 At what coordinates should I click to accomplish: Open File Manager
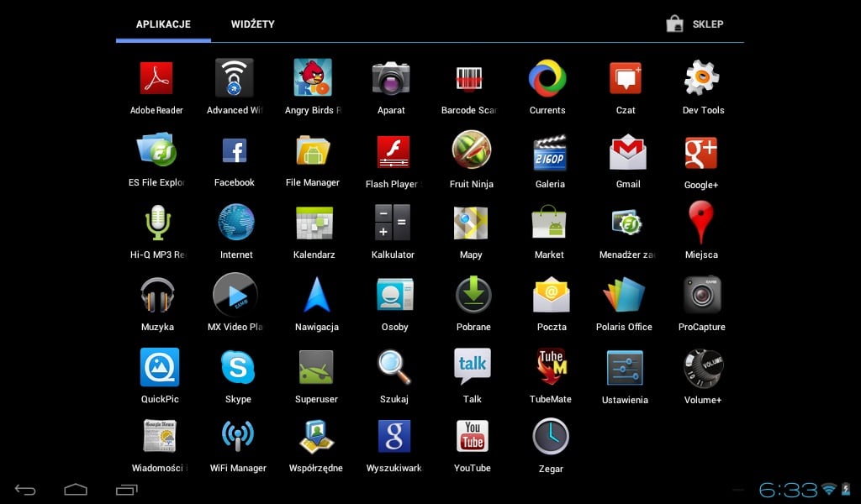pyautogui.click(x=313, y=150)
